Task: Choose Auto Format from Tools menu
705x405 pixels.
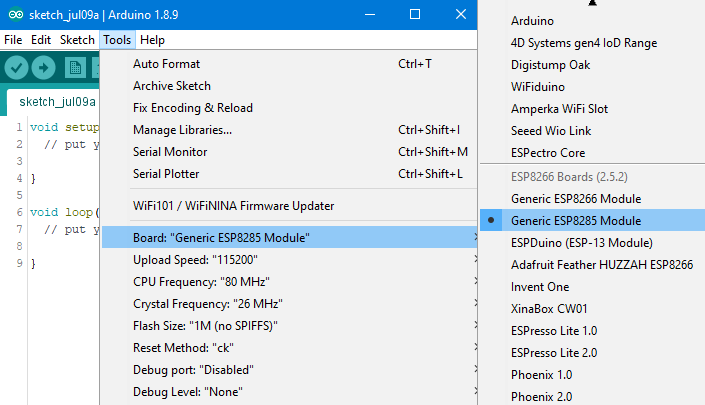Action: 289,64
